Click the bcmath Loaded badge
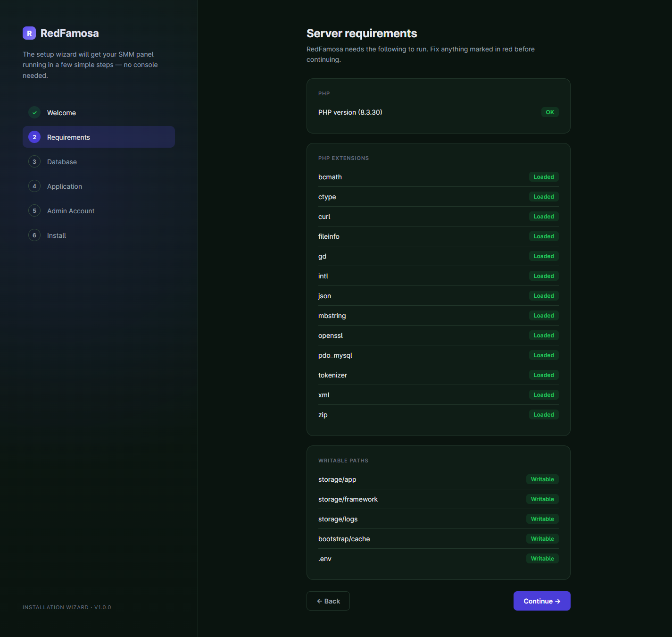The image size is (672, 637). coord(544,177)
